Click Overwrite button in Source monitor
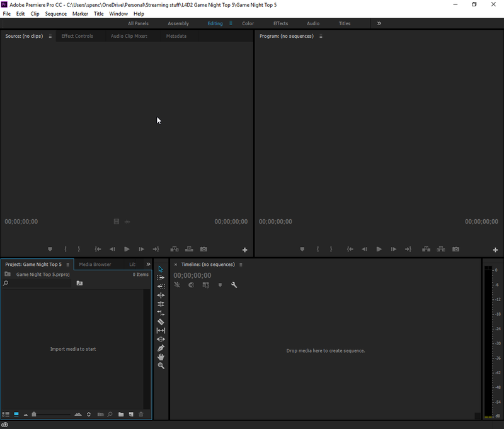Image resolution: width=504 pixels, height=429 pixels. coord(189,249)
